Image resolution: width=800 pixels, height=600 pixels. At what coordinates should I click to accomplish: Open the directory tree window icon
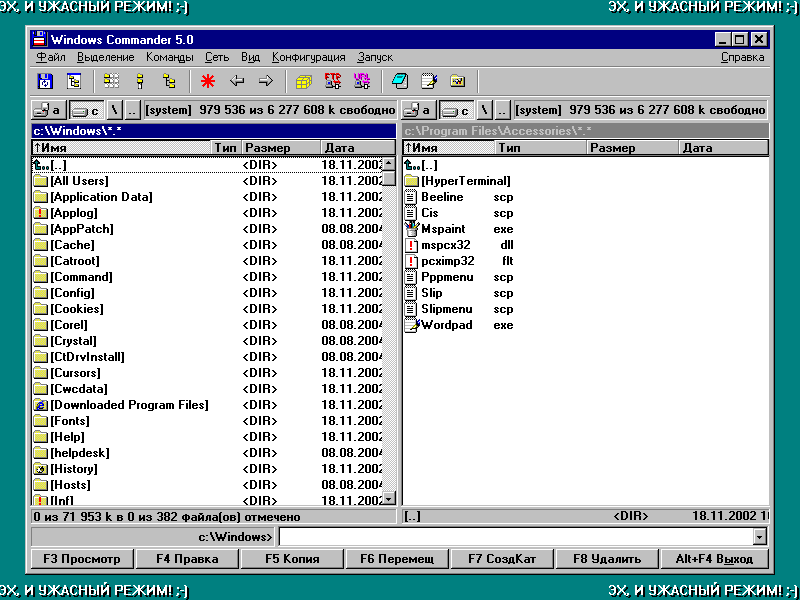[74, 81]
